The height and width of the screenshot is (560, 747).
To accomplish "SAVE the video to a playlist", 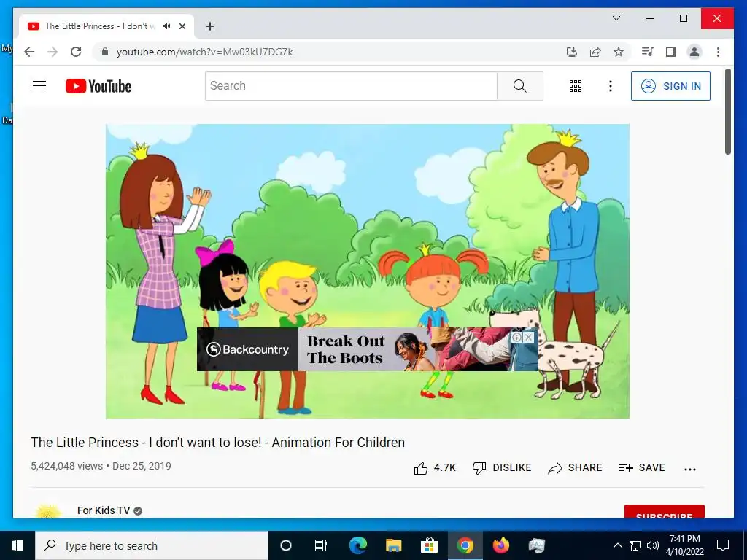I will click(x=641, y=467).
